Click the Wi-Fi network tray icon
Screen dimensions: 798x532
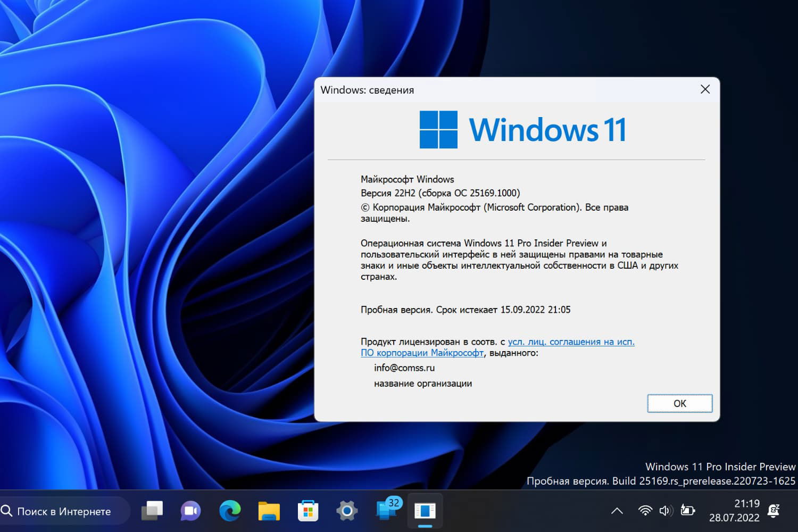point(645,511)
